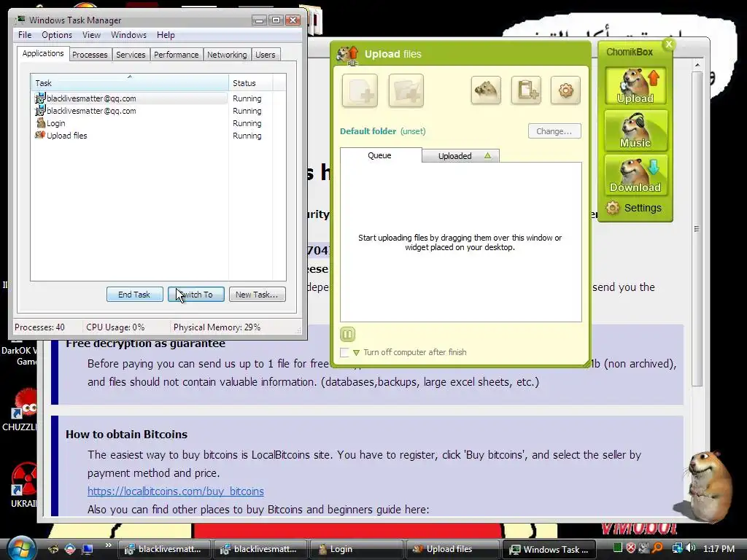Open Settings in ChomikBox widget

pyautogui.click(x=634, y=208)
